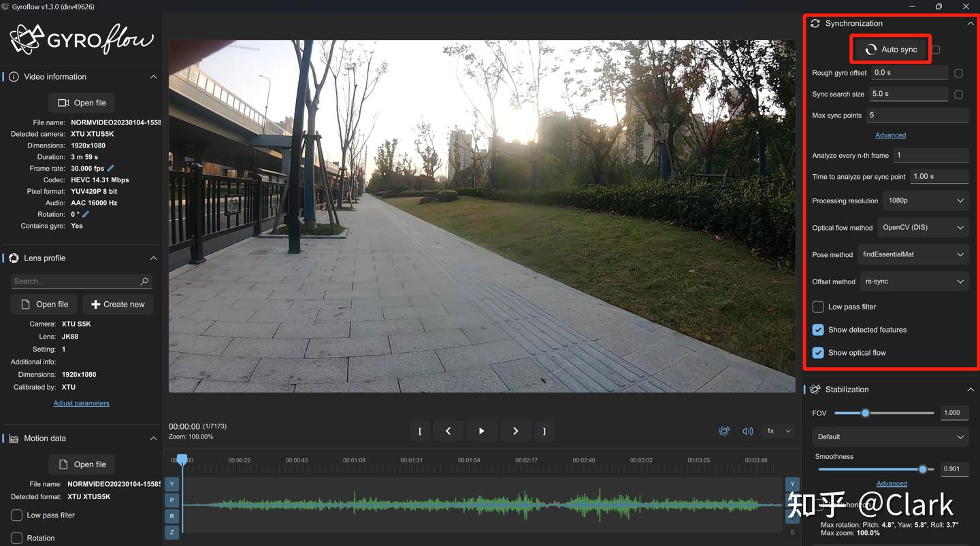Collapse the Video information section

click(153, 77)
